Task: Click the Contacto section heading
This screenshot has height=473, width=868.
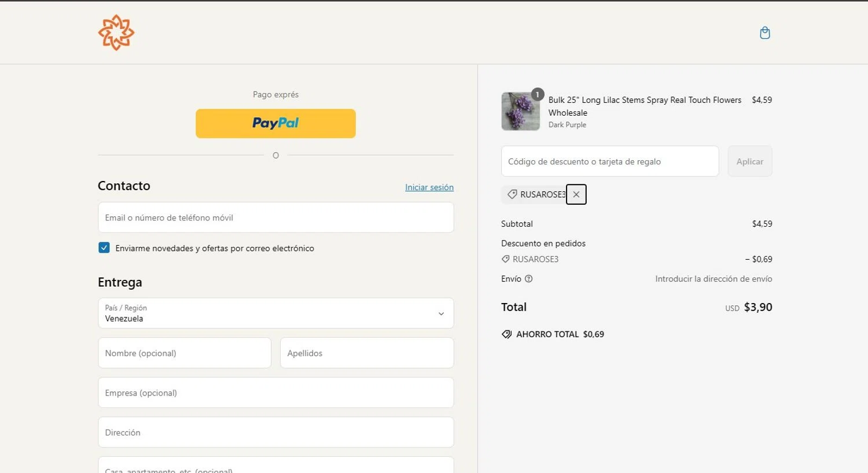Action: [x=124, y=186]
